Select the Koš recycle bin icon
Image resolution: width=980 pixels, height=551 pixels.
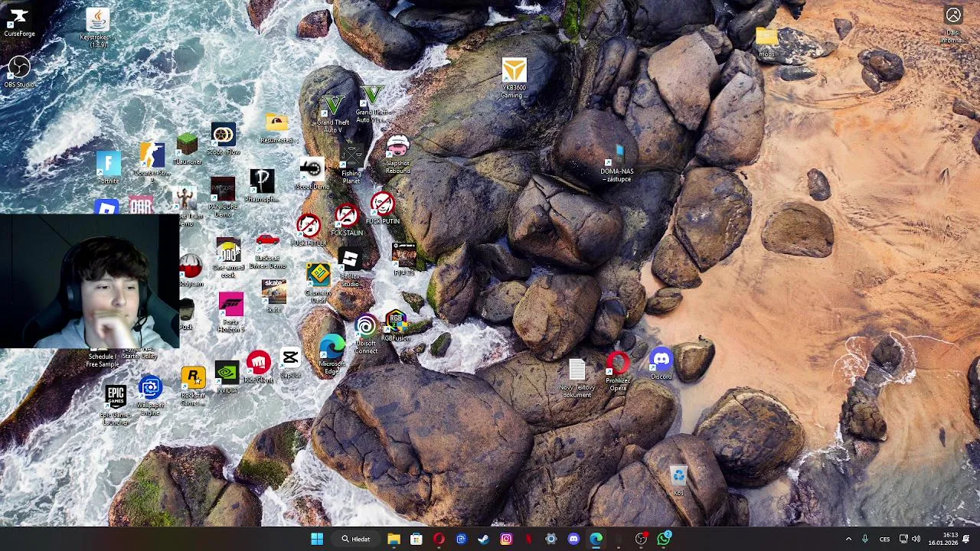pos(678,481)
